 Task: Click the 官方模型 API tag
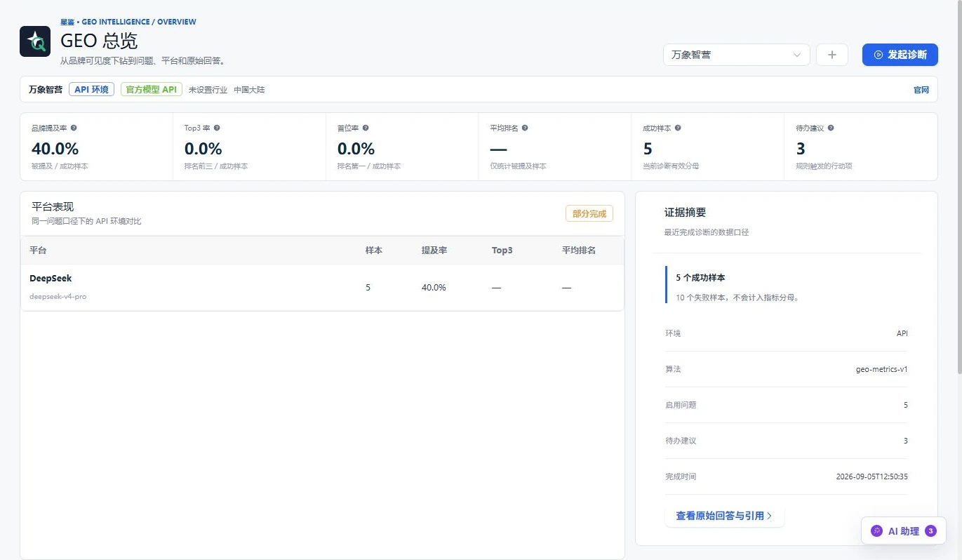click(x=152, y=90)
